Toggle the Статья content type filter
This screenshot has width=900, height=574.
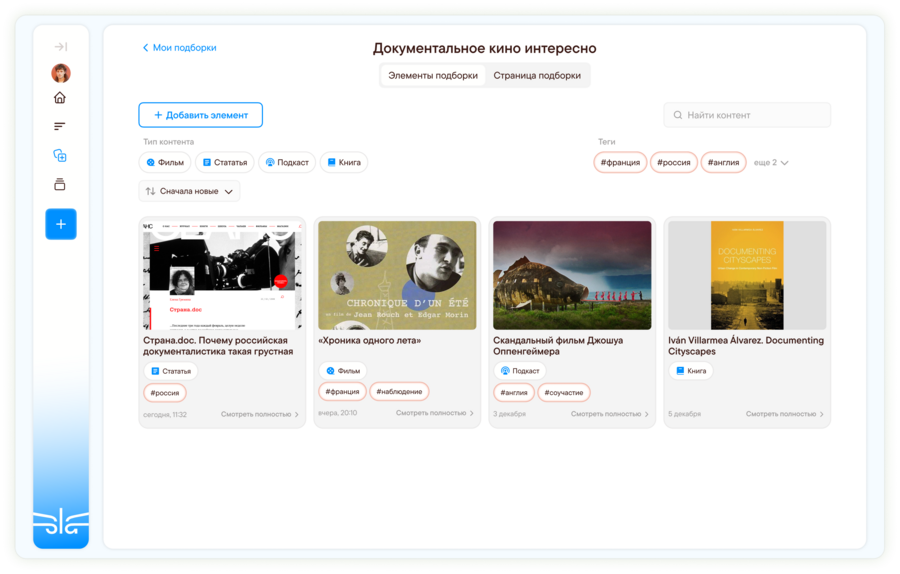225,162
